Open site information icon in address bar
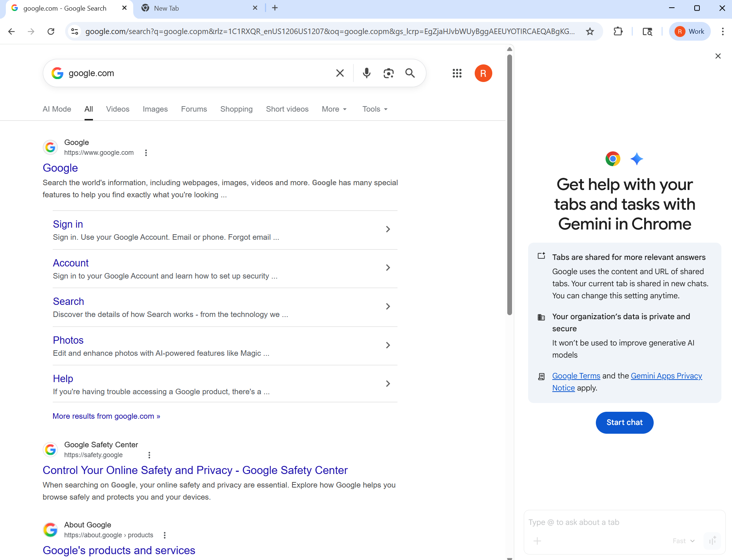Viewport: 732px width, 560px height. pos(75,31)
